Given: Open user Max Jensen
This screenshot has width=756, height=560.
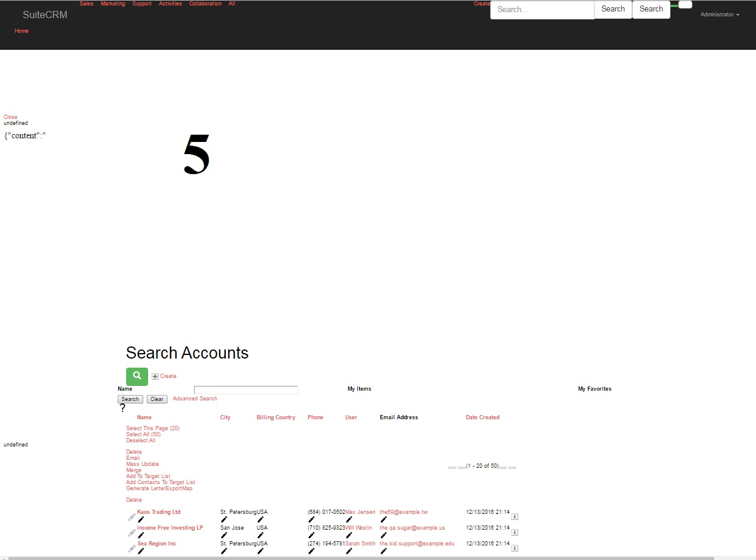Looking at the screenshot, I should pyautogui.click(x=360, y=512).
